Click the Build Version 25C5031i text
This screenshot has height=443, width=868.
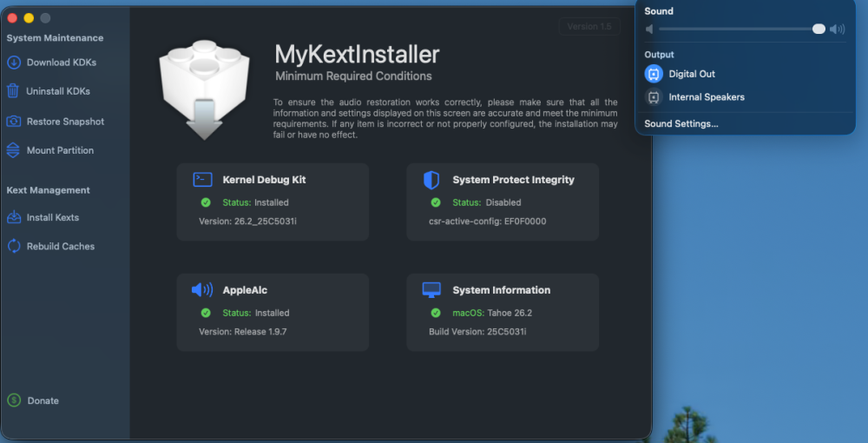point(477,332)
